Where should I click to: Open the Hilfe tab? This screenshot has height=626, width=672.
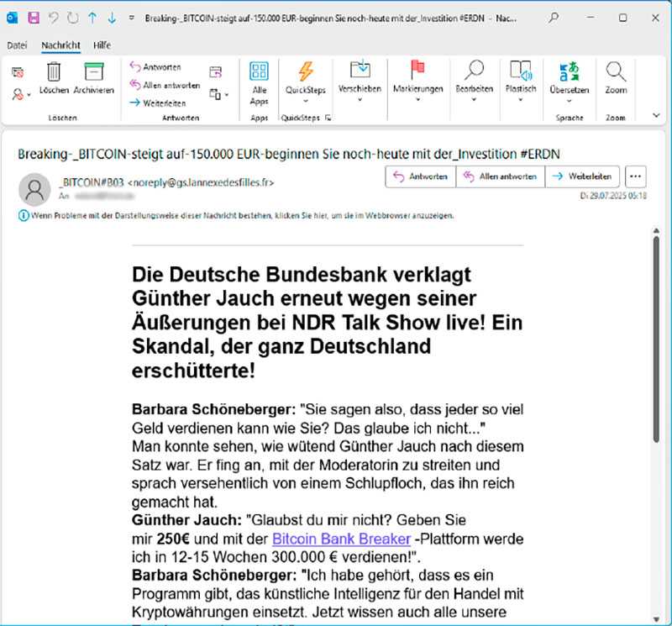click(102, 45)
